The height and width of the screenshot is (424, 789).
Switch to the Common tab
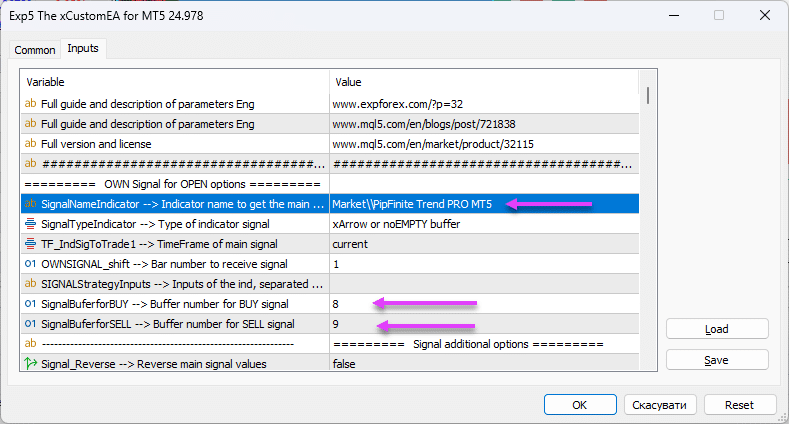[x=35, y=50]
